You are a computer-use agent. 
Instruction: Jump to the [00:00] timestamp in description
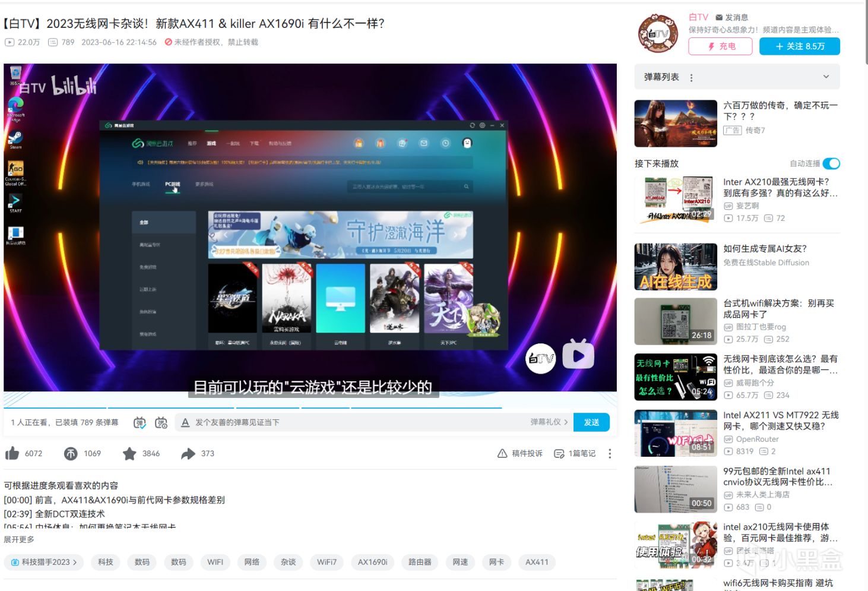coord(18,500)
